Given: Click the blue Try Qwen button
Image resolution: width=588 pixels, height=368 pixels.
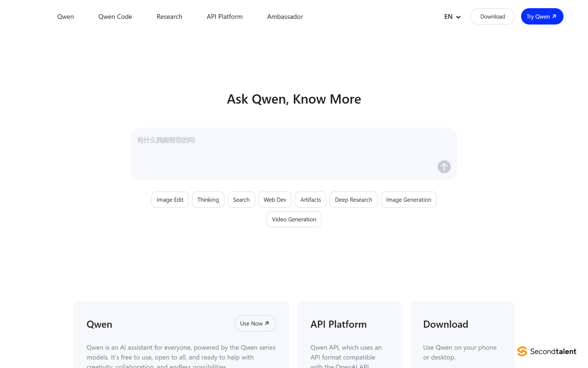Looking at the screenshot, I should click(542, 16).
